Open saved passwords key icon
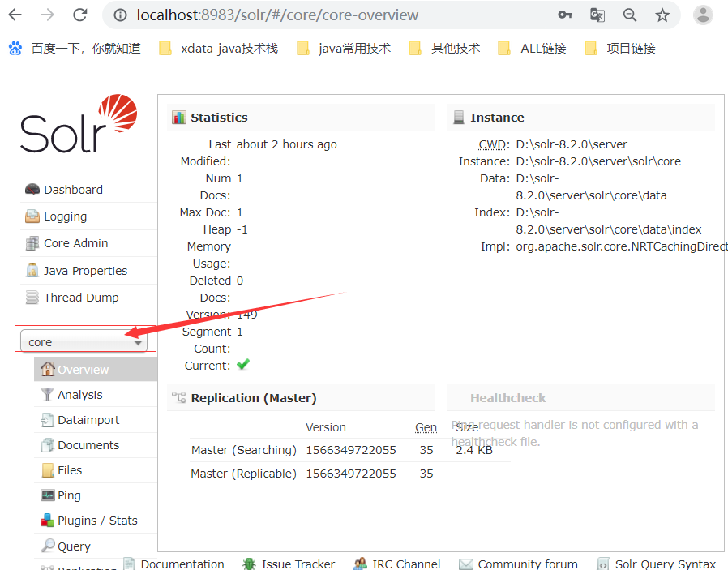The height and width of the screenshot is (570, 728). tap(564, 15)
